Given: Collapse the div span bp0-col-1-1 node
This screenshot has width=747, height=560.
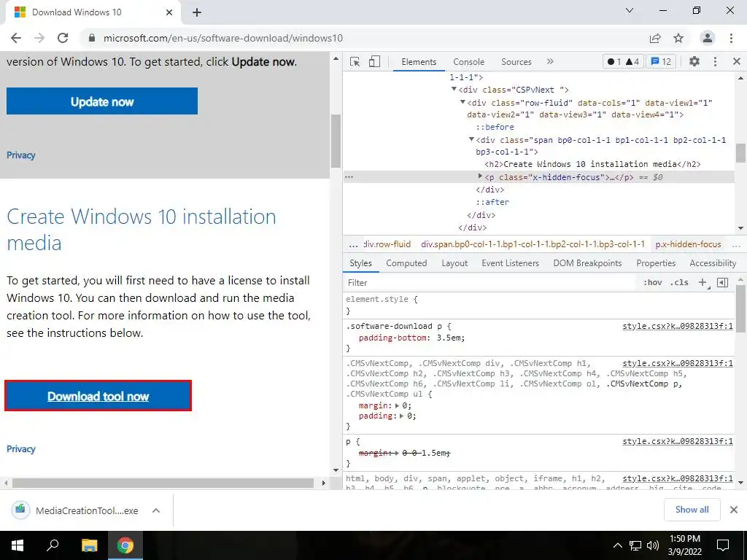Looking at the screenshot, I should 471,139.
